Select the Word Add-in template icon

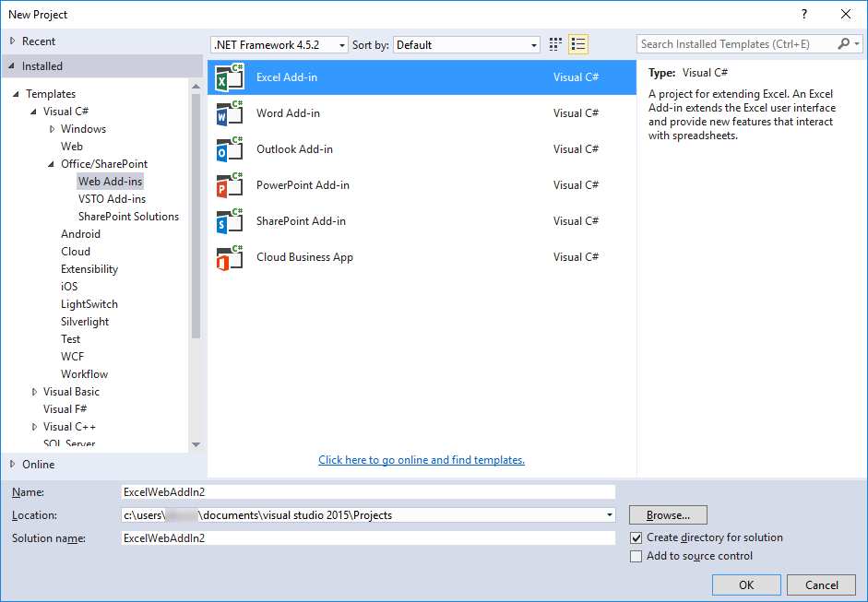point(229,113)
